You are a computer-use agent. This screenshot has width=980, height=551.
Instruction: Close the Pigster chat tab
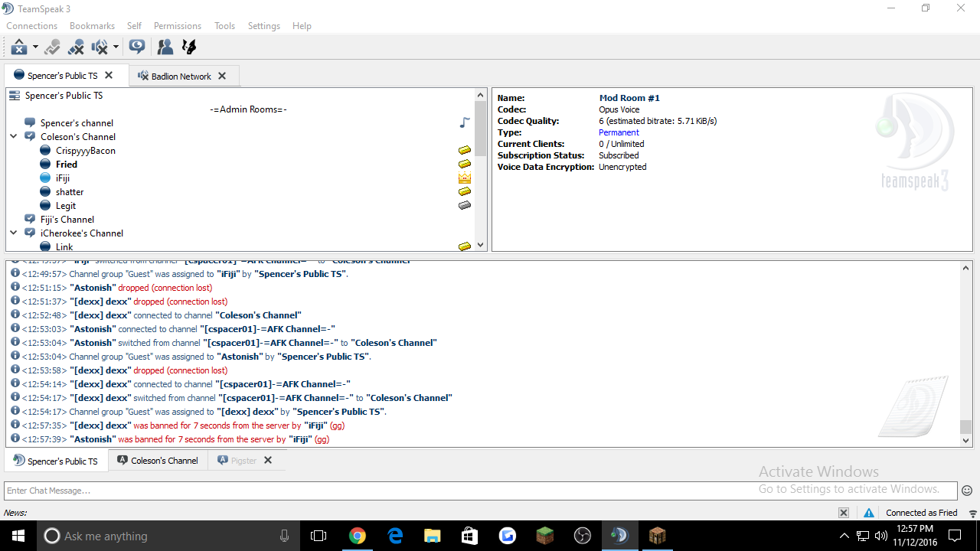pos(268,461)
